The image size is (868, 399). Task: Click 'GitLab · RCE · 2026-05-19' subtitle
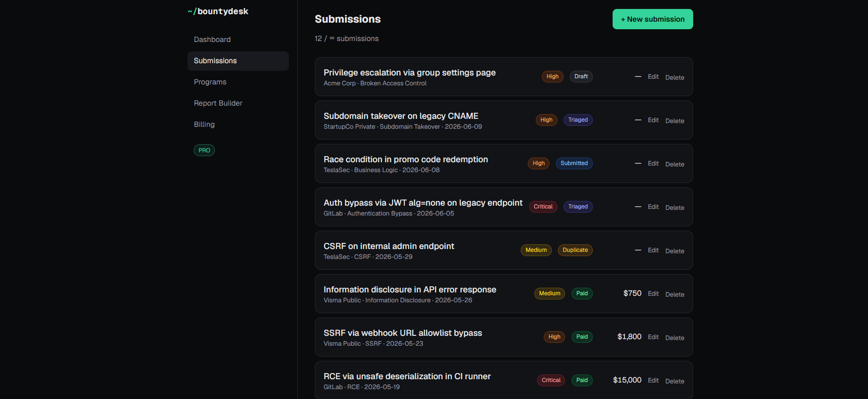pyautogui.click(x=362, y=387)
